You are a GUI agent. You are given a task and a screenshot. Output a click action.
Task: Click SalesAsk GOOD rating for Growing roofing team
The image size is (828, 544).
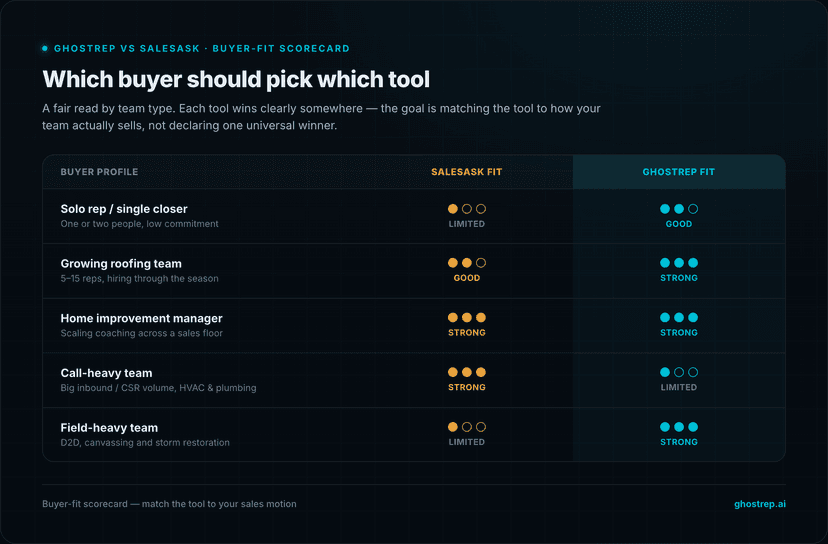tap(467, 278)
